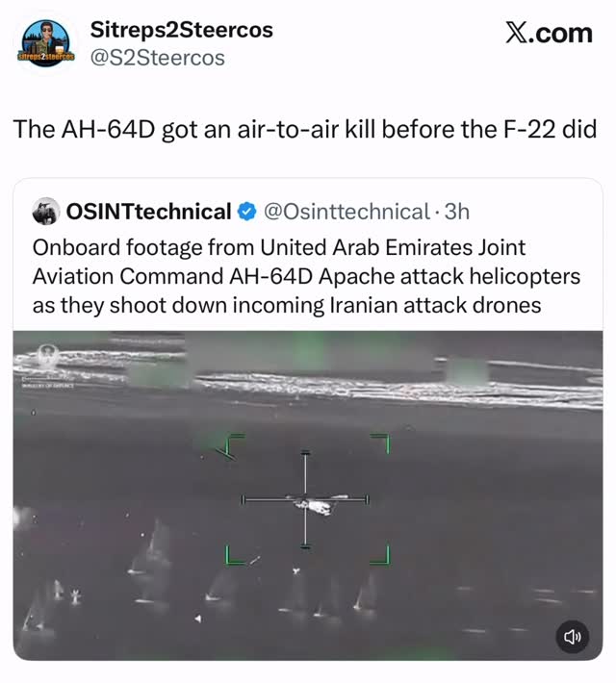The image size is (616, 683).
Task: Click the bottom-right green targeting bracket
Action: point(380,554)
